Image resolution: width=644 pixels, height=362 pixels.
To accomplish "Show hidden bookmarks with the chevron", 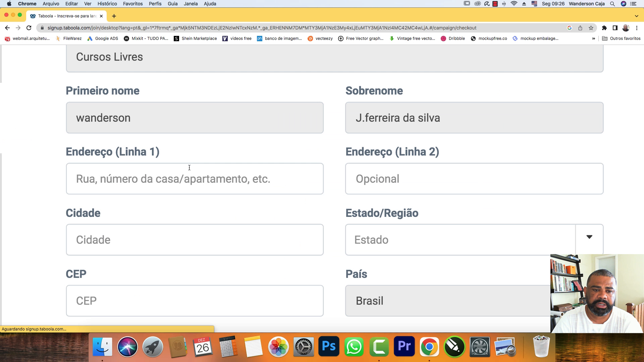I will click(593, 39).
